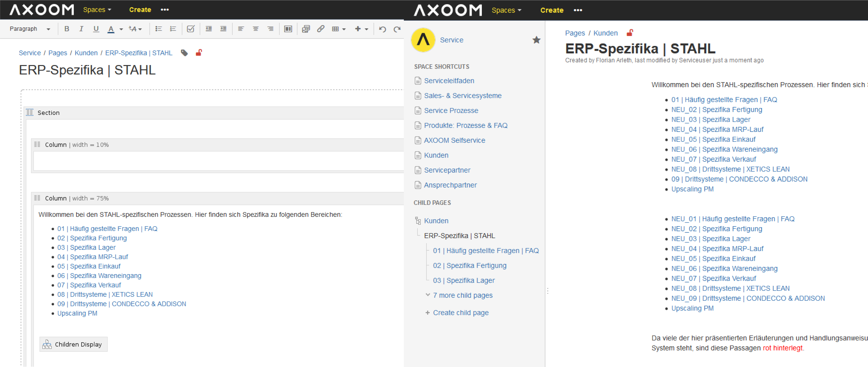The image size is (868, 367).
Task: Open Upscaling PM link in editor list
Action: 77,313
